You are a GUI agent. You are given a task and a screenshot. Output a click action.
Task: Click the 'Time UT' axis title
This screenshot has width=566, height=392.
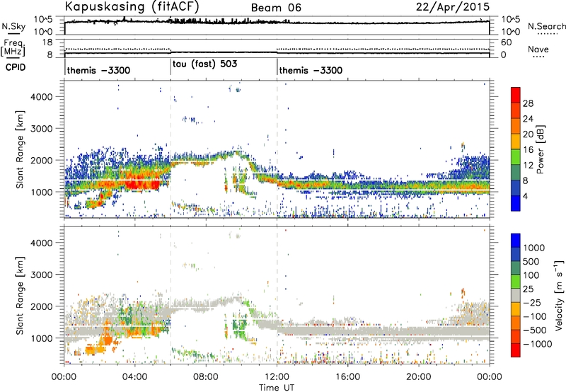pyautogui.click(x=277, y=388)
